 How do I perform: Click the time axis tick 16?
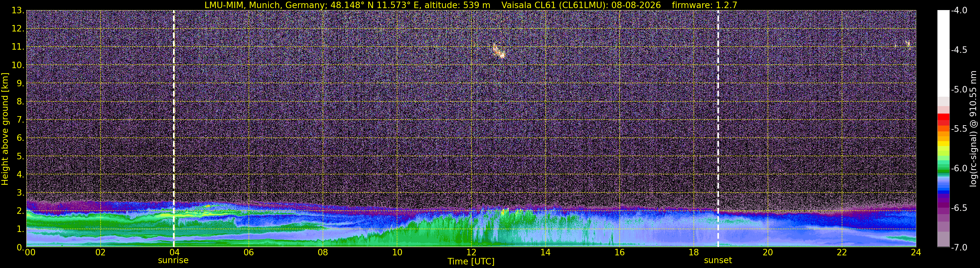[x=619, y=252]
